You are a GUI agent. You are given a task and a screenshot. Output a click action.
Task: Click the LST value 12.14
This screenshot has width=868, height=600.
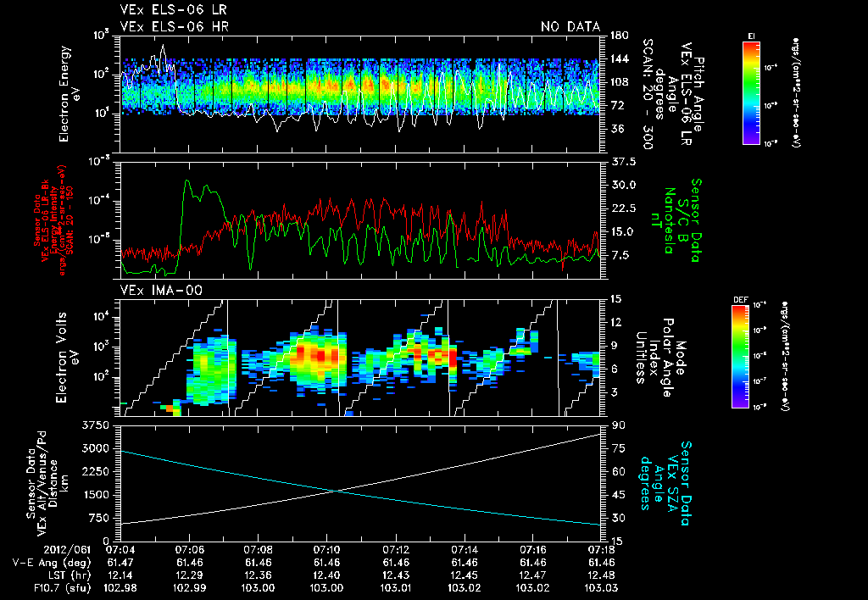[x=120, y=575]
